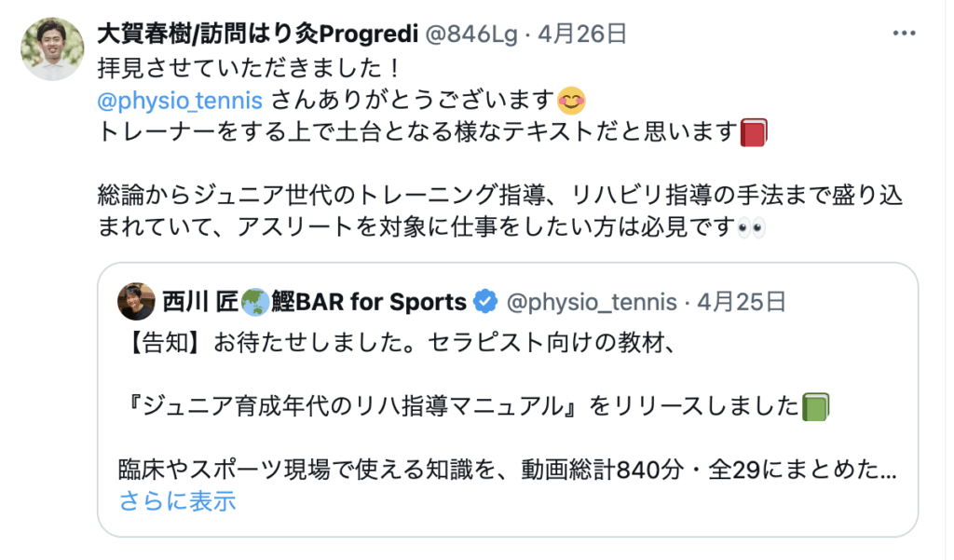The image size is (954, 560).
Task: Click the main tweet text 拝見させていただきました
Action: [x=249, y=68]
